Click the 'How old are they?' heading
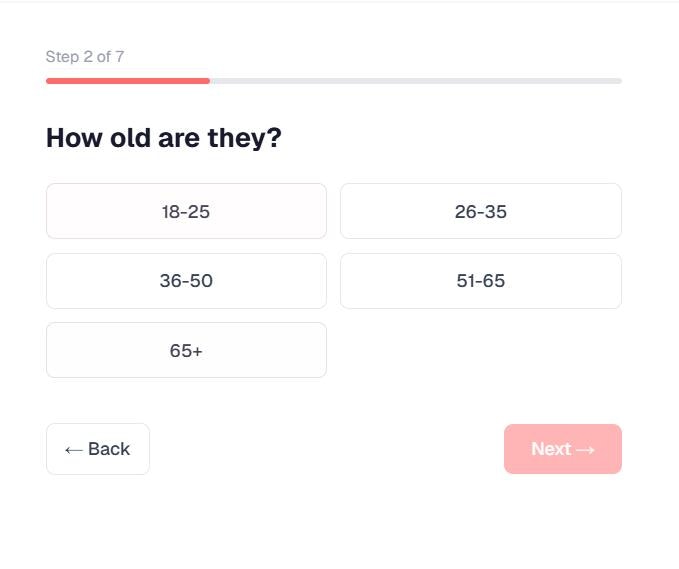Viewport: 679px width, 569px height. tap(164, 138)
